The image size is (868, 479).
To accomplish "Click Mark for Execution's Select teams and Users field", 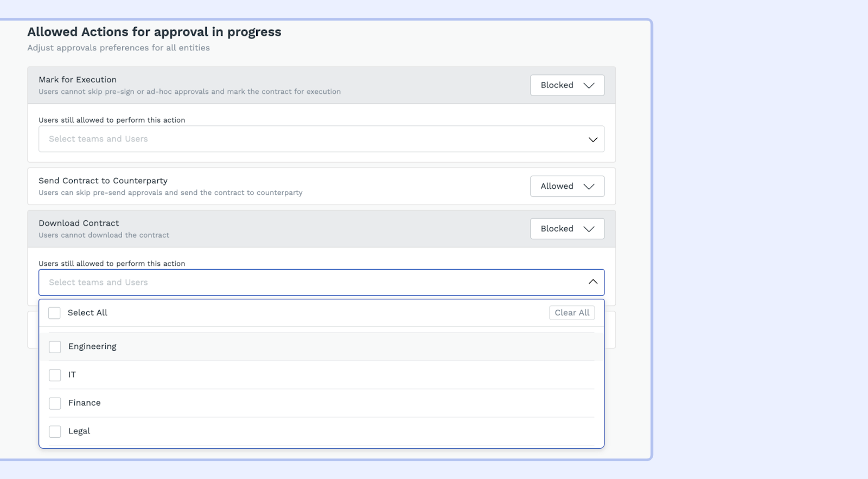I will 309,139.
